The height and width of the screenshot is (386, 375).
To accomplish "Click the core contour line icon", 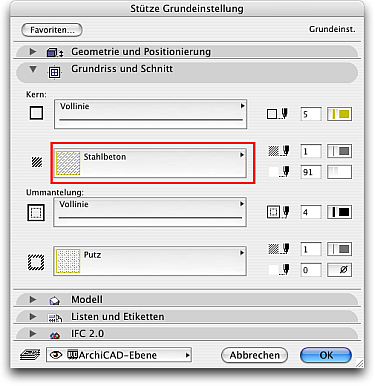I will [36, 113].
